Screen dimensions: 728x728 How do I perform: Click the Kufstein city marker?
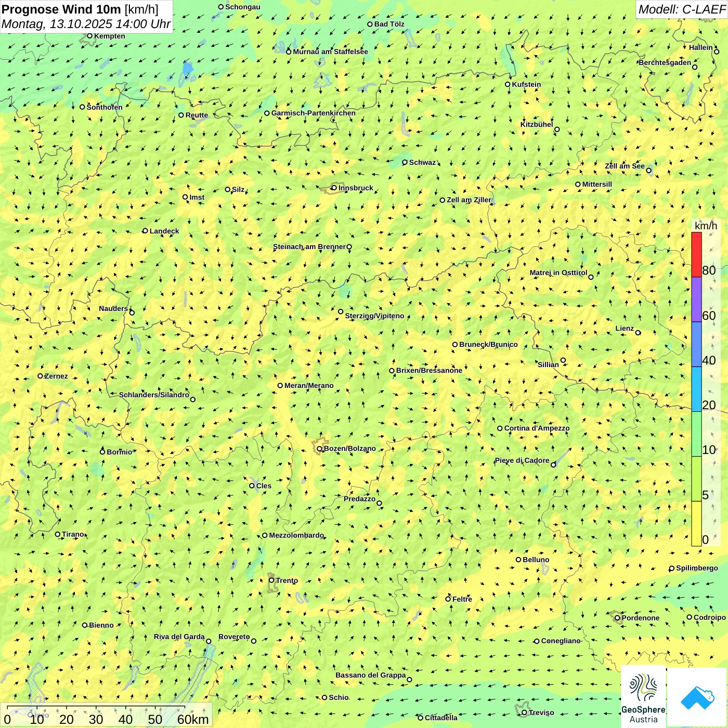(508, 84)
